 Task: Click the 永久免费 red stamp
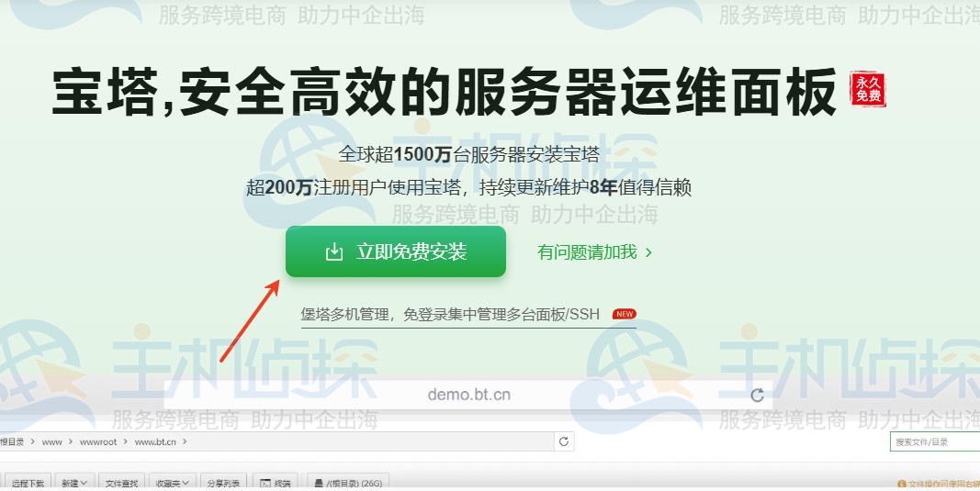point(868,89)
